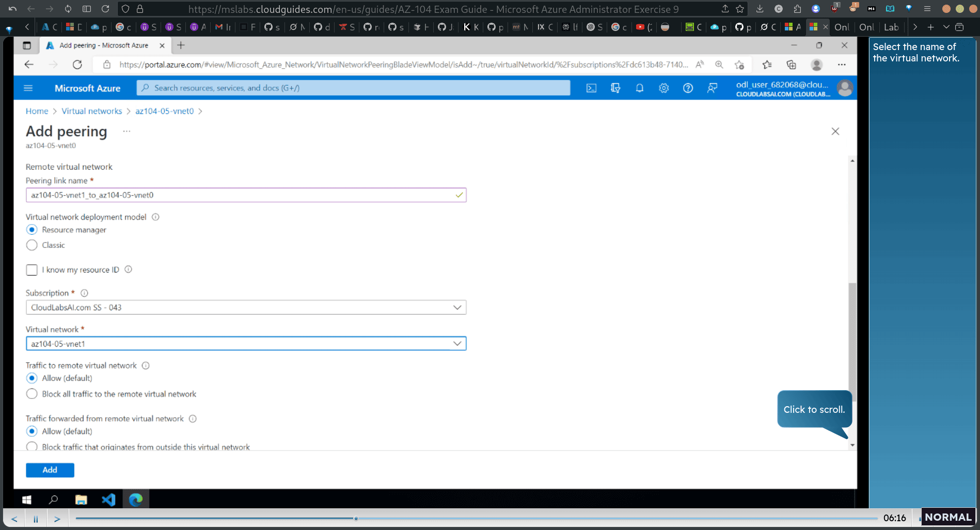
Task: Go to next guide step
Action: [57, 519]
